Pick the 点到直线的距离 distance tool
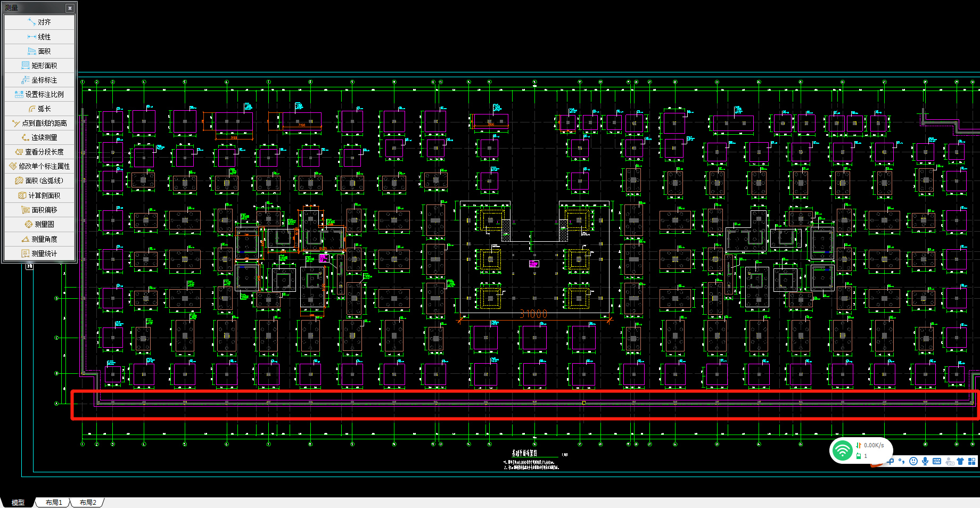The image size is (980, 508). (x=39, y=123)
